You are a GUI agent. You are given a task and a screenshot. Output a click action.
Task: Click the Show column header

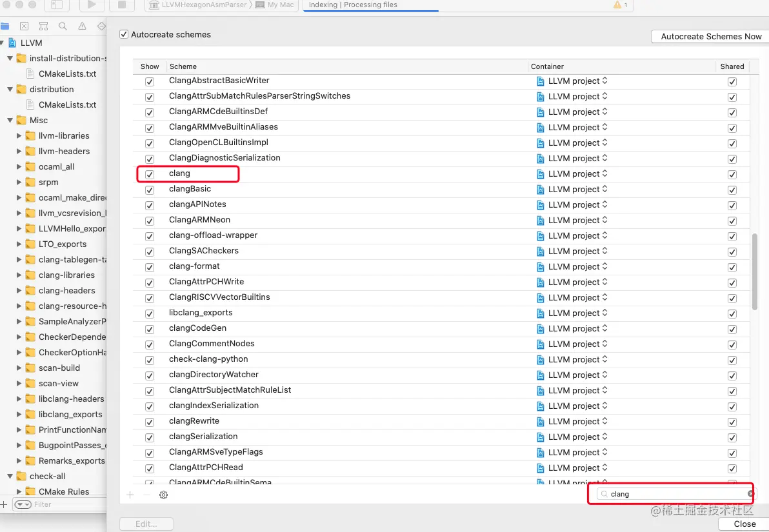coord(150,66)
